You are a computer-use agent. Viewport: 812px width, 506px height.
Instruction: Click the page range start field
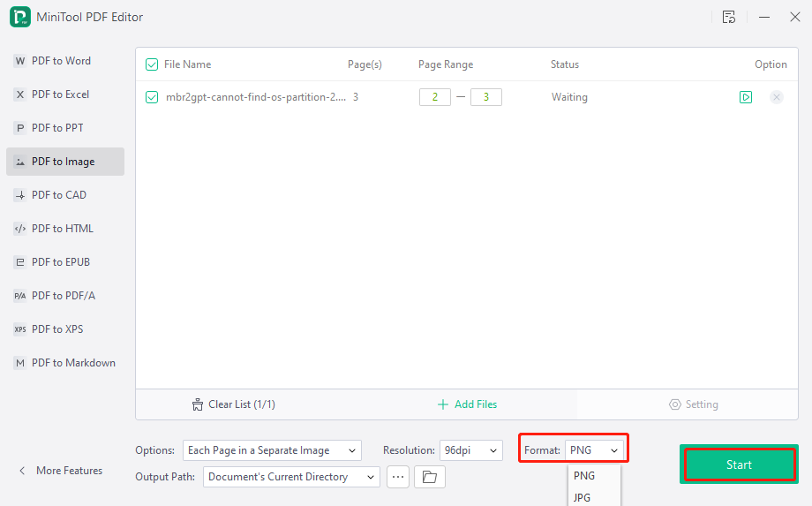[434, 97]
